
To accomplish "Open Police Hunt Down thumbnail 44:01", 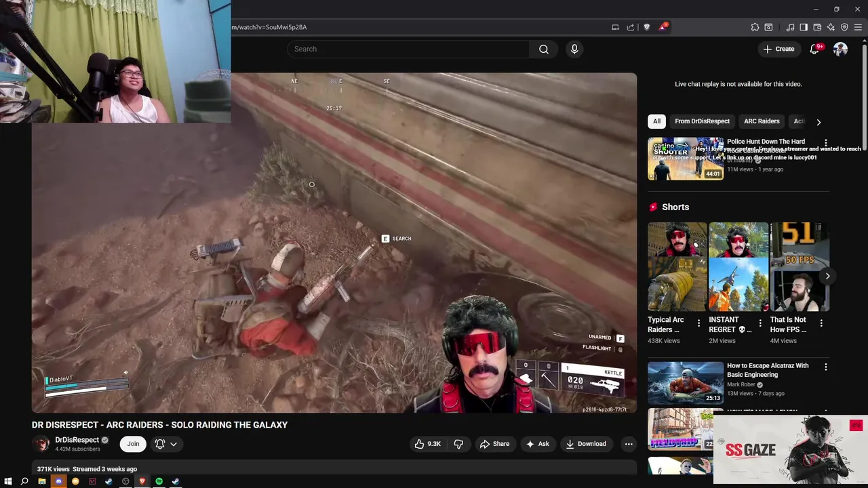I will 686,159.
